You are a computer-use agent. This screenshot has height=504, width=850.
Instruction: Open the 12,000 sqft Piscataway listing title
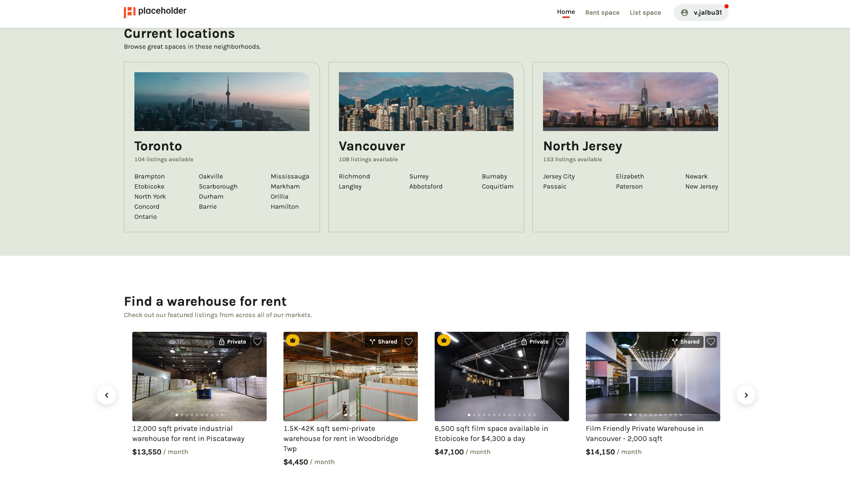tap(188, 433)
